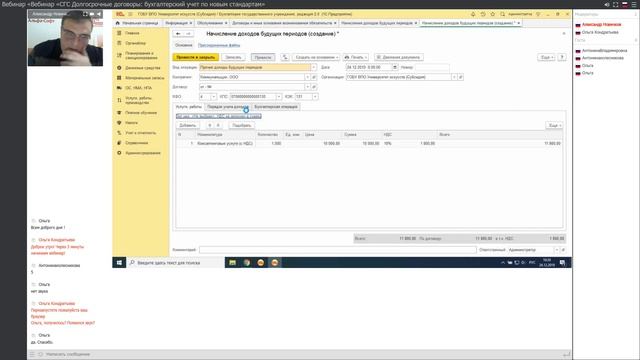Open Планирование и санкционирование section
Screen dimensions: 640x360
141,56
